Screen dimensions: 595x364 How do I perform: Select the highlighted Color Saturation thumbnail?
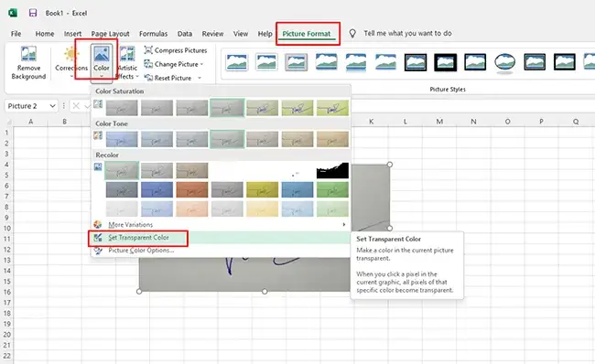click(227, 108)
